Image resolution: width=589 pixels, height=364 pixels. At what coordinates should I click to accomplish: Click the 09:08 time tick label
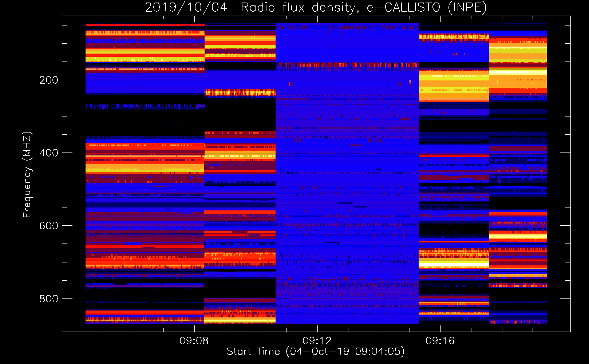[x=194, y=341]
